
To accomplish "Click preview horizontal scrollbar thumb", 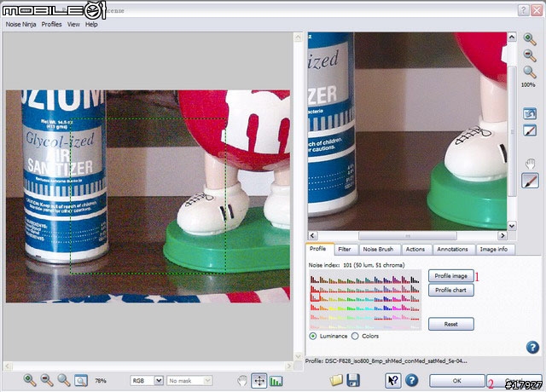I will 408,236.
